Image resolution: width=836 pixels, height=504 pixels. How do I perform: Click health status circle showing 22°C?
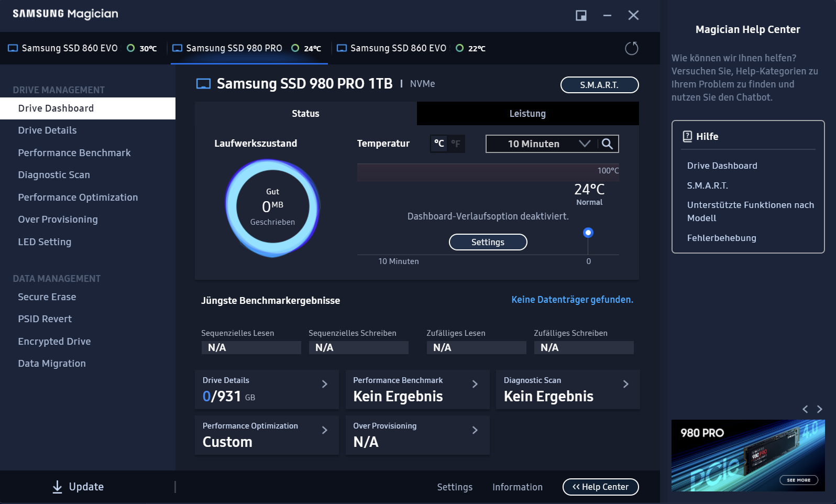tap(460, 48)
